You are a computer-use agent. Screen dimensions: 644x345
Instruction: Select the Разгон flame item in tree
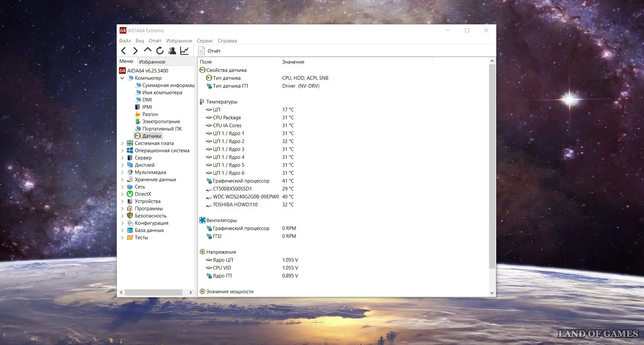[x=150, y=114]
